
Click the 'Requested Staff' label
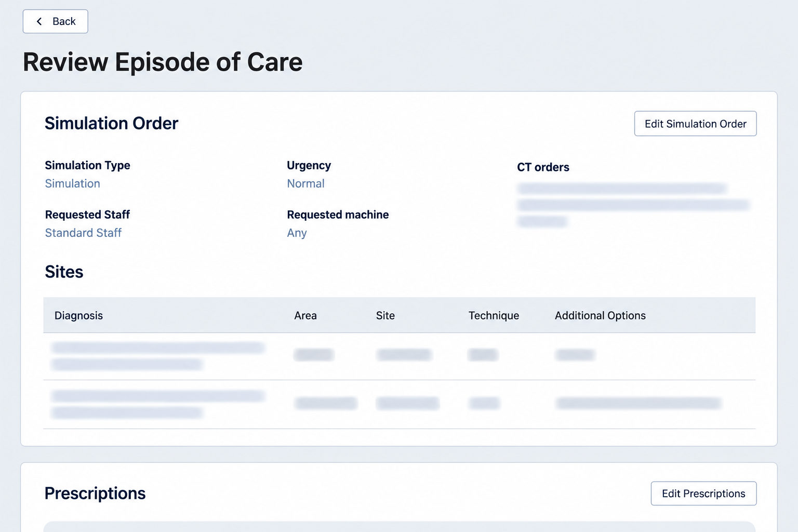(87, 215)
